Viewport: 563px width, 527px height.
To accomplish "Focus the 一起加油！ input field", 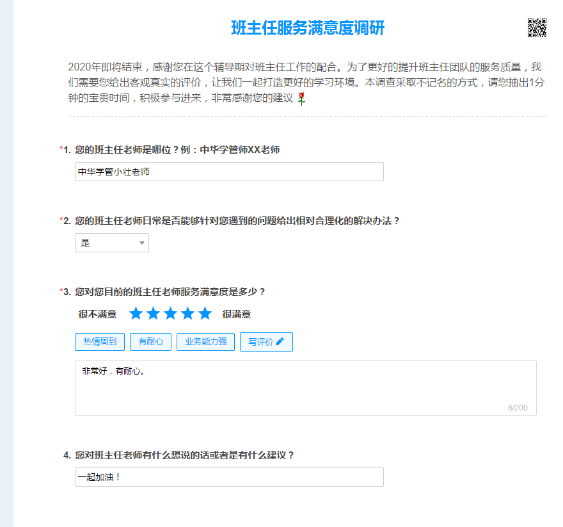I will pyautogui.click(x=229, y=477).
